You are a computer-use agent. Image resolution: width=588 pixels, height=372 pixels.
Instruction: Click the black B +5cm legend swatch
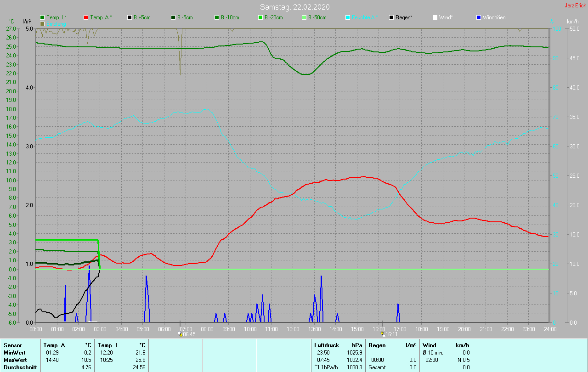(x=130, y=17)
